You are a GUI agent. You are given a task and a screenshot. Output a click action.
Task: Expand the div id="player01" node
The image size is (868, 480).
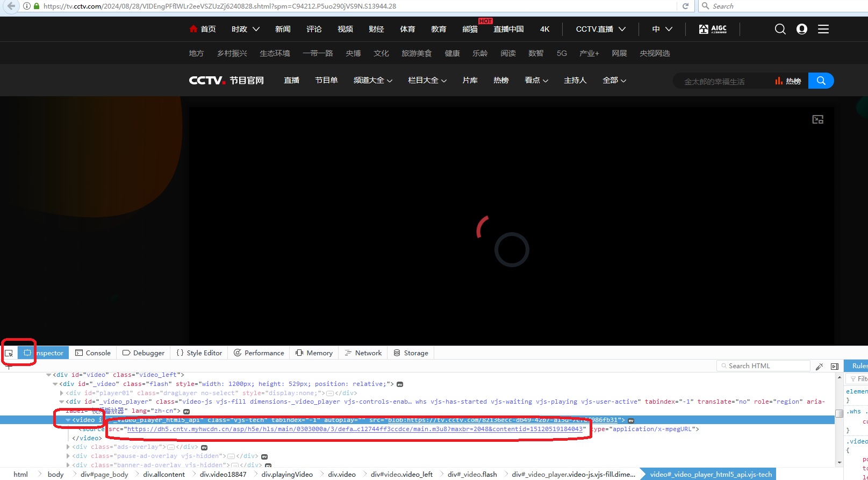tap(62, 393)
